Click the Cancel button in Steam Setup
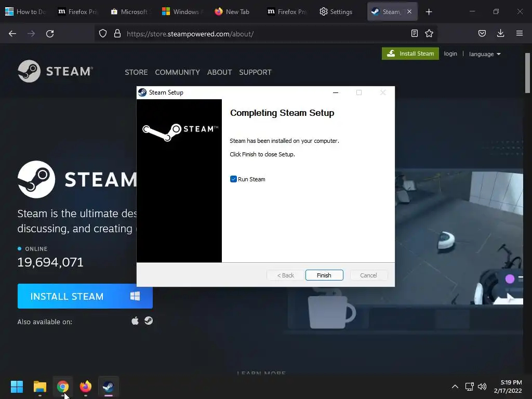The height and width of the screenshot is (399, 532). point(368,275)
